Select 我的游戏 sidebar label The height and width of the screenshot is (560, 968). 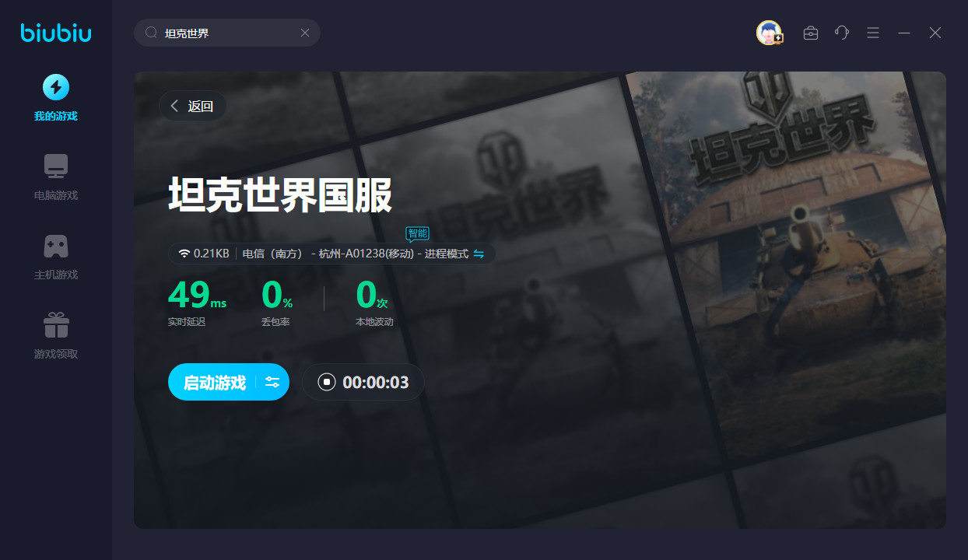(x=56, y=117)
